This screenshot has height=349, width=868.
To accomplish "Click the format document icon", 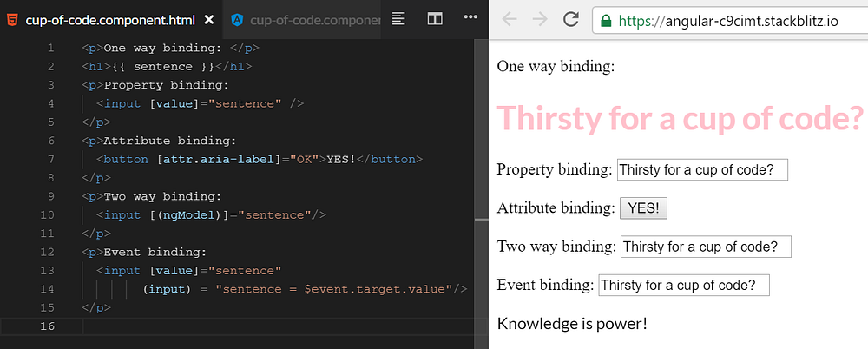I will (x=398, y=19).
